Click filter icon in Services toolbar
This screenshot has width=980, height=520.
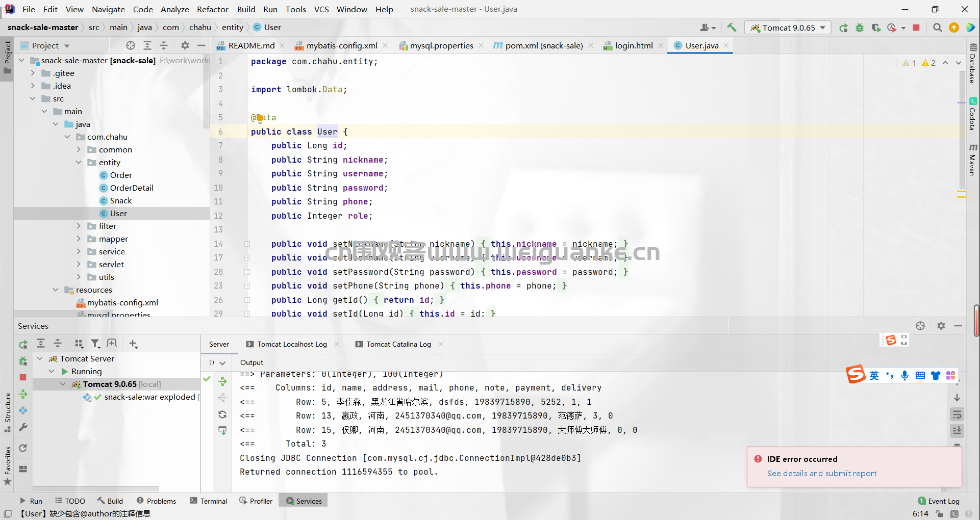click(95, 344)
